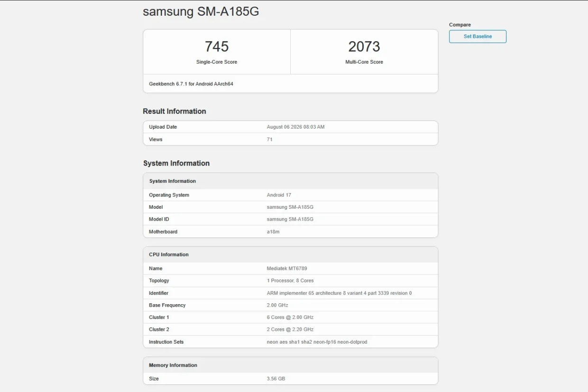The width and height of the screenshot is (588, 392).
Task: Click the Cluster 1 label
Action: 159,317
